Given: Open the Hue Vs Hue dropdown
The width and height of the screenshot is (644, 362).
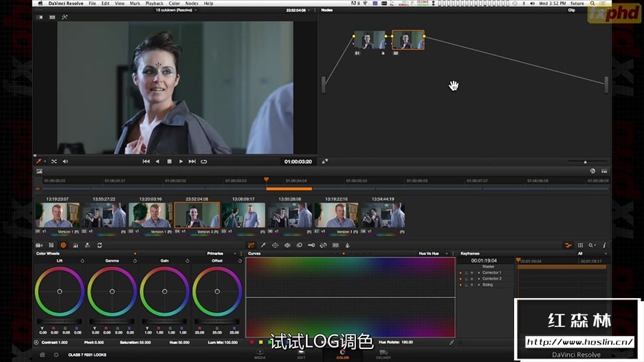Looking at the screenshot, I should click(433, 253).
